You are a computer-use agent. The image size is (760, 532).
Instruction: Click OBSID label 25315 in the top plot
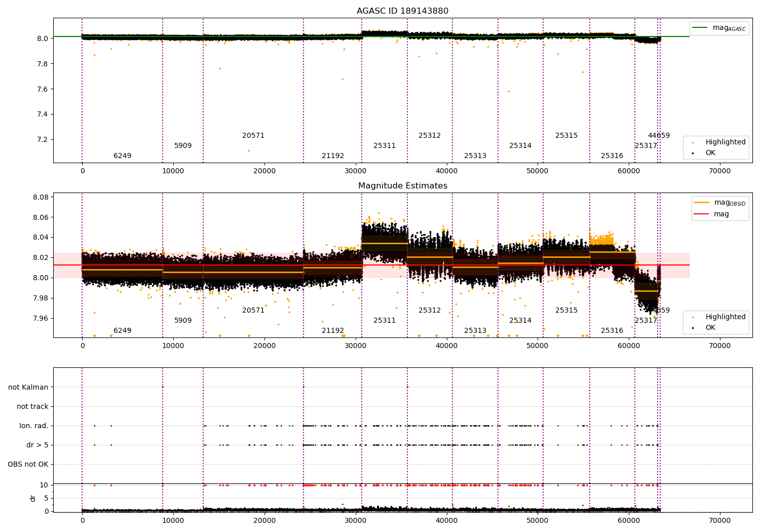[566, 136]
